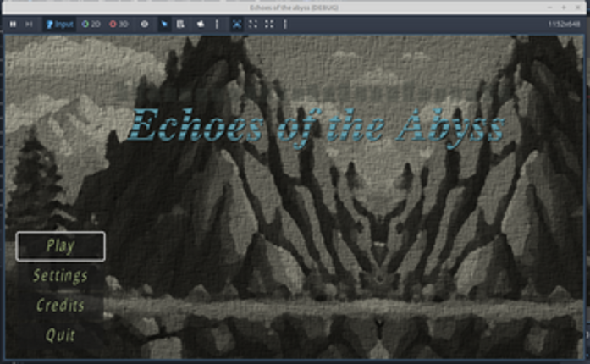Switch to Input selection mode
This screenshot has width=590, height=364.
[59, 24]
